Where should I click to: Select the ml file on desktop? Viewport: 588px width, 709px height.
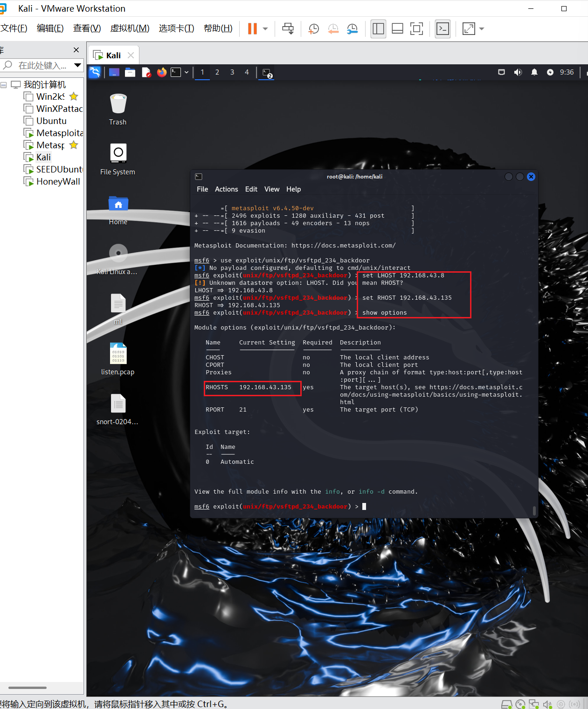click(x=118, y=310)
